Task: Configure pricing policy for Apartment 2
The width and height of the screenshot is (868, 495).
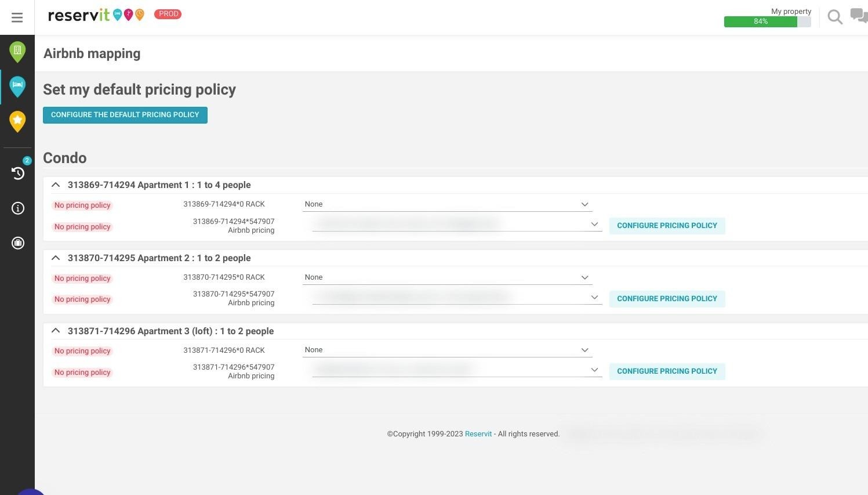Action: (667, 299)
